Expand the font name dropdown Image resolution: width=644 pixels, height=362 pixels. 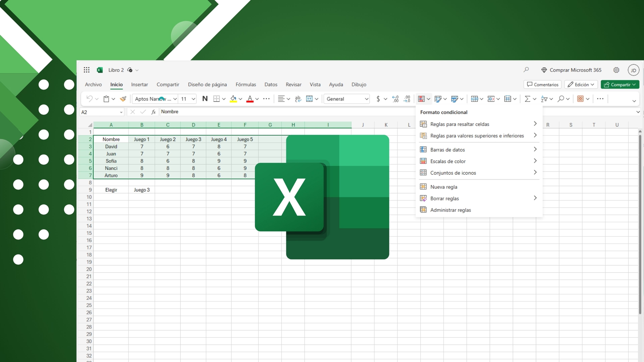point(175,99)
